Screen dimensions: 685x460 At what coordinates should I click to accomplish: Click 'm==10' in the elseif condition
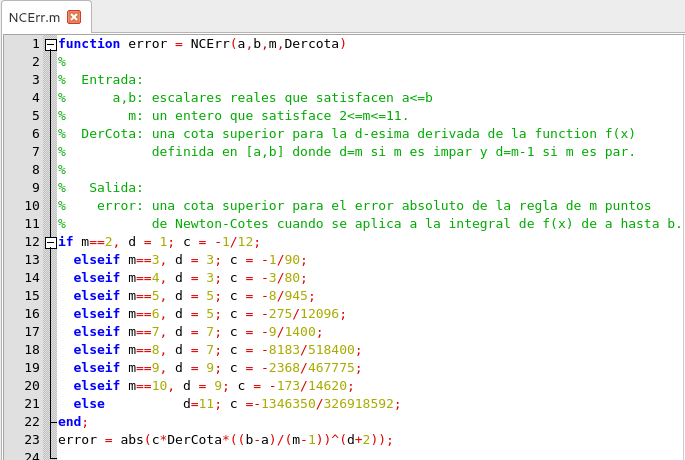tap(148, 386)
